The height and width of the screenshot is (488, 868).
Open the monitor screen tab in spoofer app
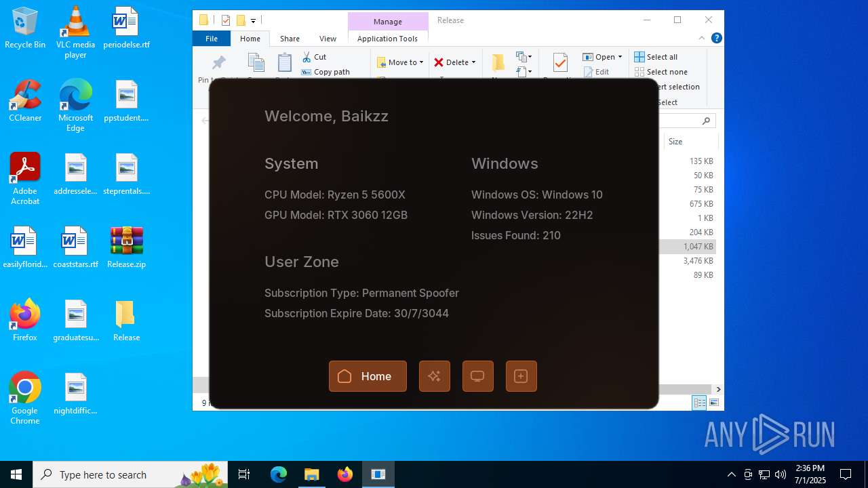pyautogui.click(x=477, y=376)
